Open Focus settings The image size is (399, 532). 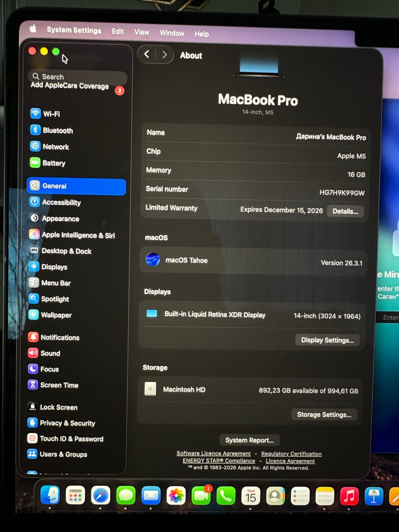44,369
